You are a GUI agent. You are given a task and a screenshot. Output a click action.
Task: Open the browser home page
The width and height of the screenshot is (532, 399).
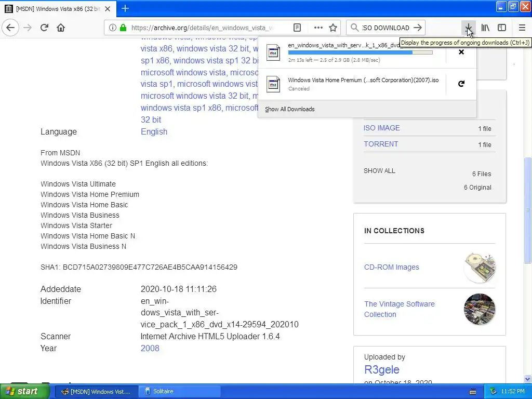pyautogui.click(x=61, y=28)
